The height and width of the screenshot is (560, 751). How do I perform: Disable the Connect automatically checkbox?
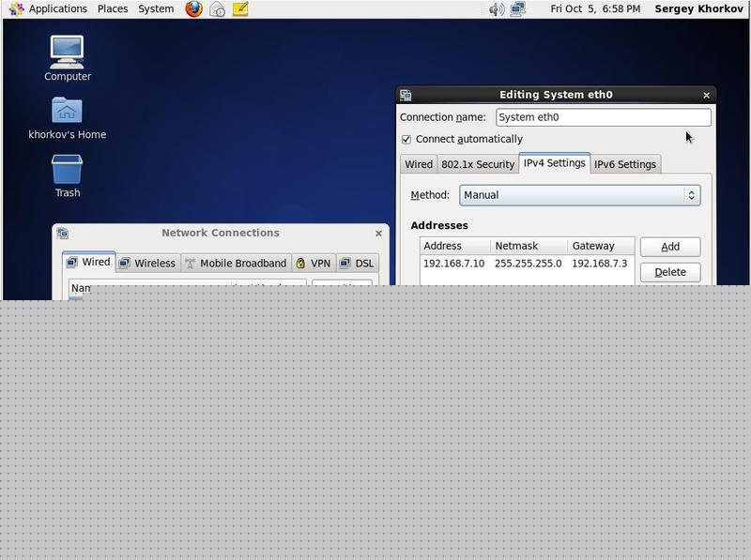point(406,139)
